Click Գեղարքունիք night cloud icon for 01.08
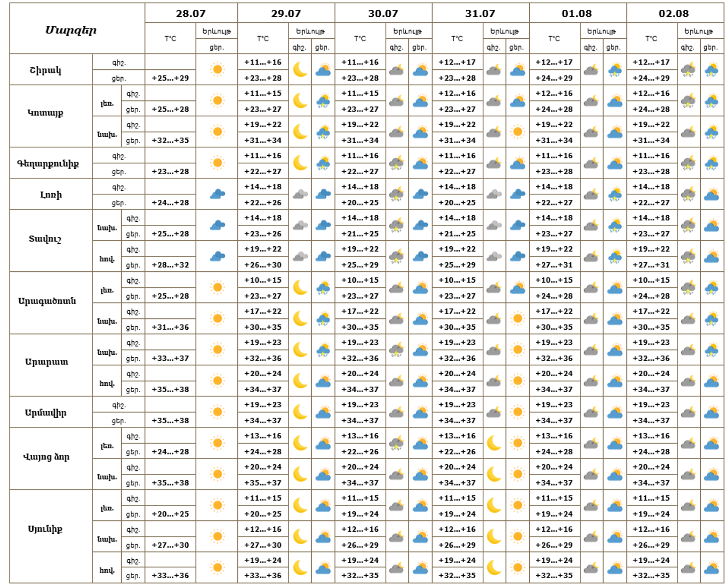This screenshot has width=728, height=587. 591,163
